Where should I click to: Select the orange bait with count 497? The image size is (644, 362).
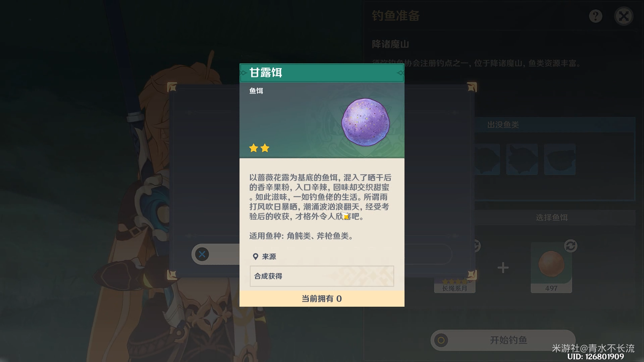551,267
